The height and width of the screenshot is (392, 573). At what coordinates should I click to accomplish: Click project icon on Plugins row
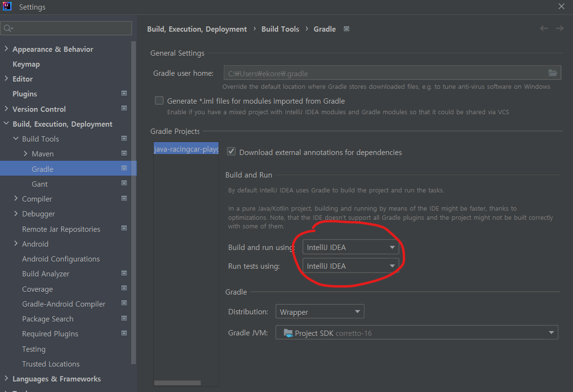[x=124, y=94]
